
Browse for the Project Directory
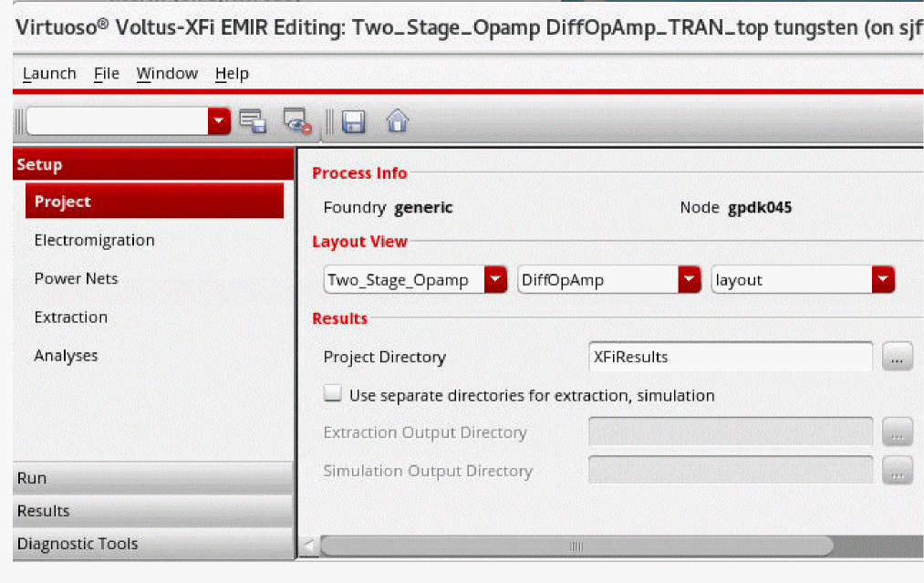pos(897,357)
